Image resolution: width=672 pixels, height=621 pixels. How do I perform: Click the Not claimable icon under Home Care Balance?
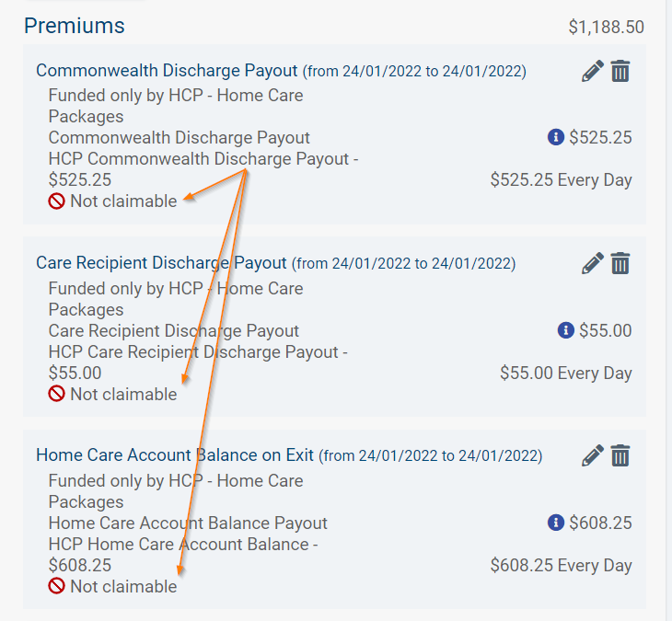click(56, 586)
